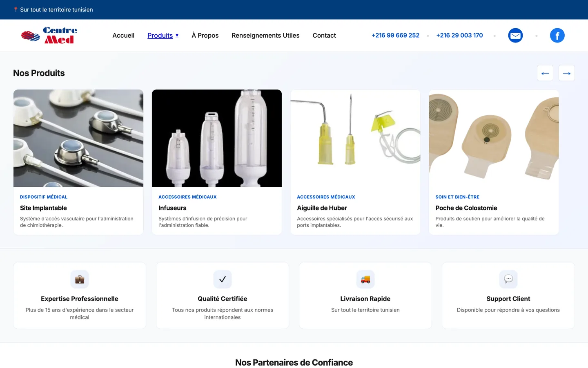
Task: Open the Site Implantable product title
Action: click(x=43, y=208)
